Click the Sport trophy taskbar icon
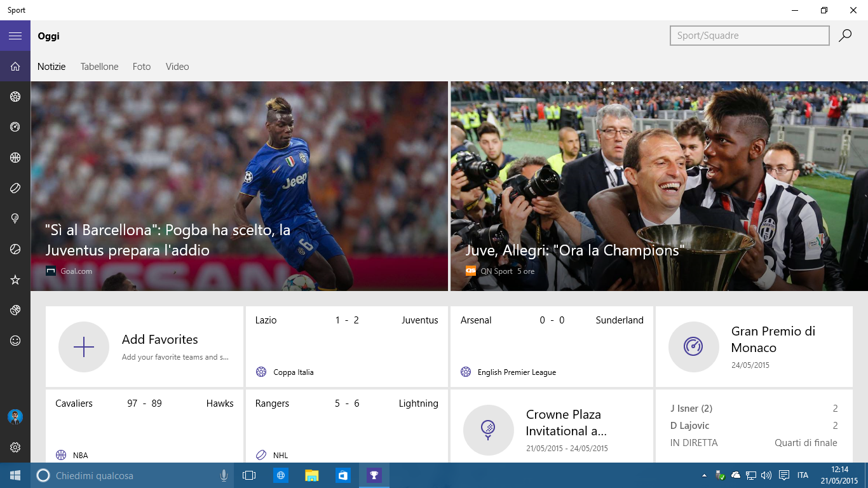The width and height of the screenshot is (868, 488). [374, 475]
